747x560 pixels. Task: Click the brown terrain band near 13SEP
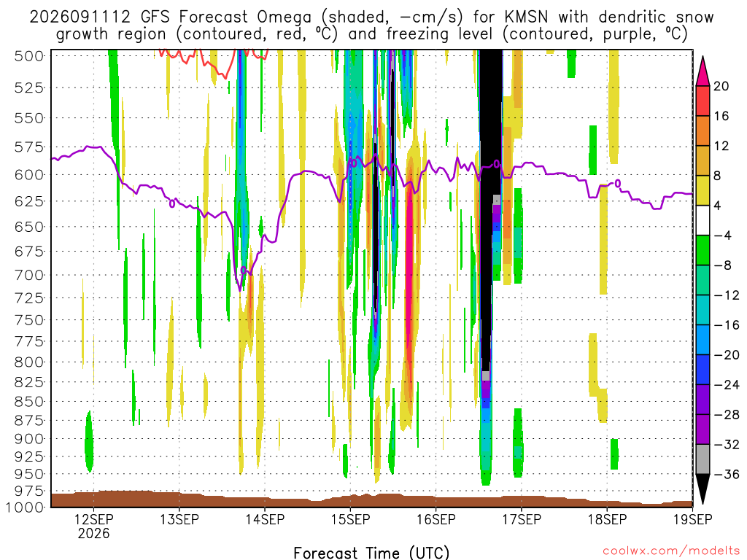tap(179, 499)
